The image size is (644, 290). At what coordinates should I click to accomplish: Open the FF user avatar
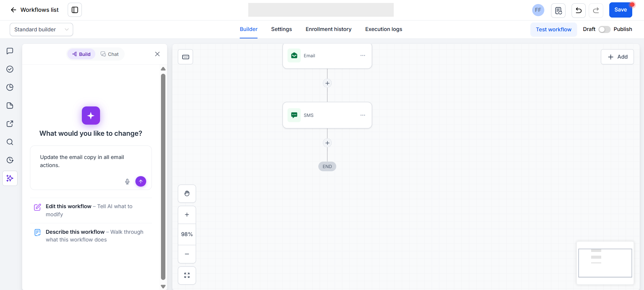538,10
